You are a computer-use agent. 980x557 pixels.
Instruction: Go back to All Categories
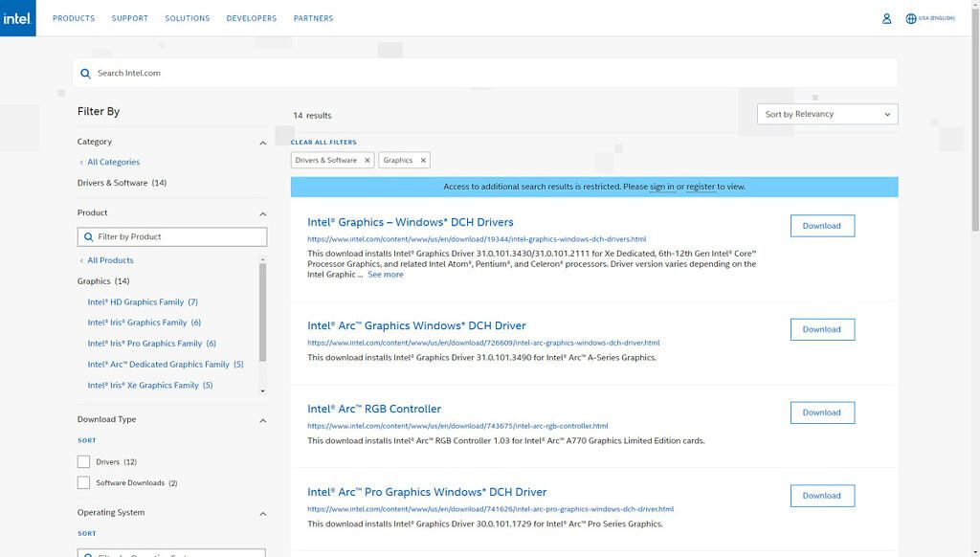click(113, 162)
